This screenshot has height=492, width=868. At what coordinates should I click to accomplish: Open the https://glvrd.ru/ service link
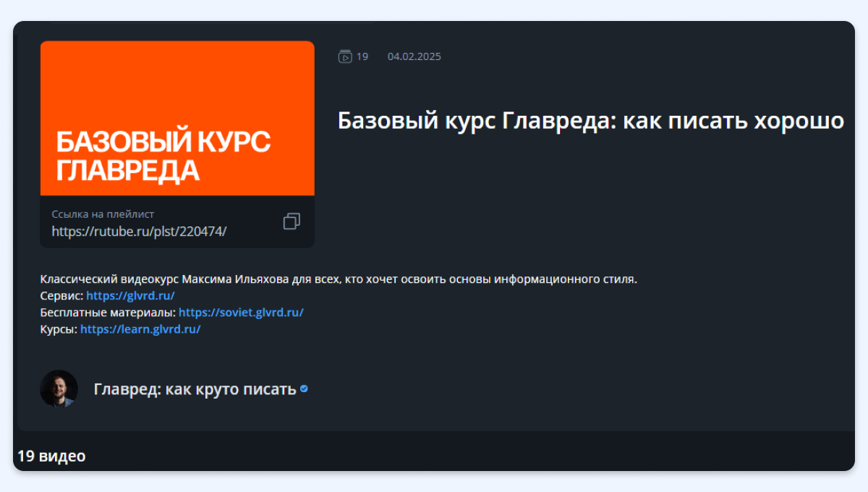130,295
